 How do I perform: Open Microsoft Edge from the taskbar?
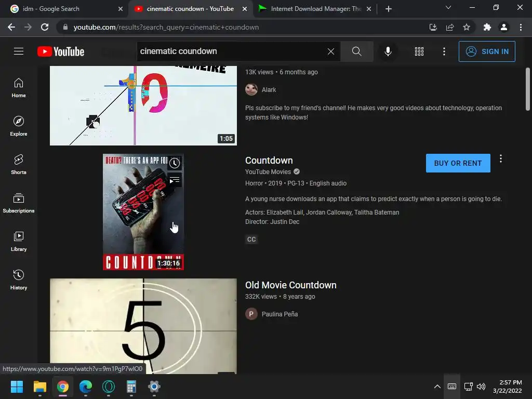coord(86,387)
